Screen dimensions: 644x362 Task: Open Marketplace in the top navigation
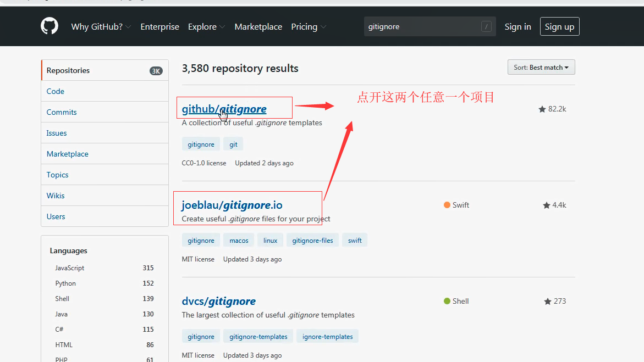click(258, 27)
